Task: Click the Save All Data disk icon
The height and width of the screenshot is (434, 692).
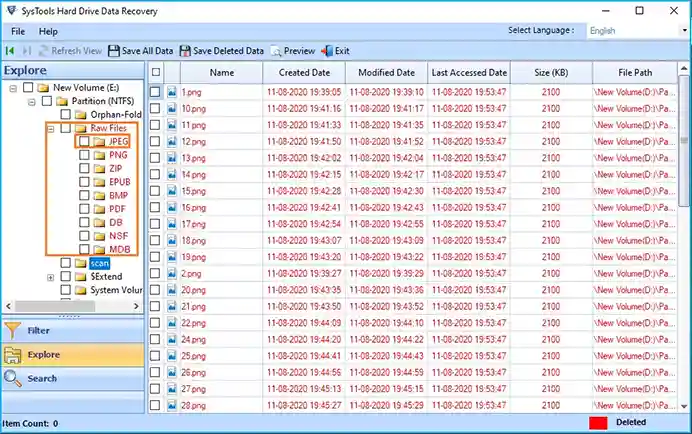Action: (x=114, y=51)
